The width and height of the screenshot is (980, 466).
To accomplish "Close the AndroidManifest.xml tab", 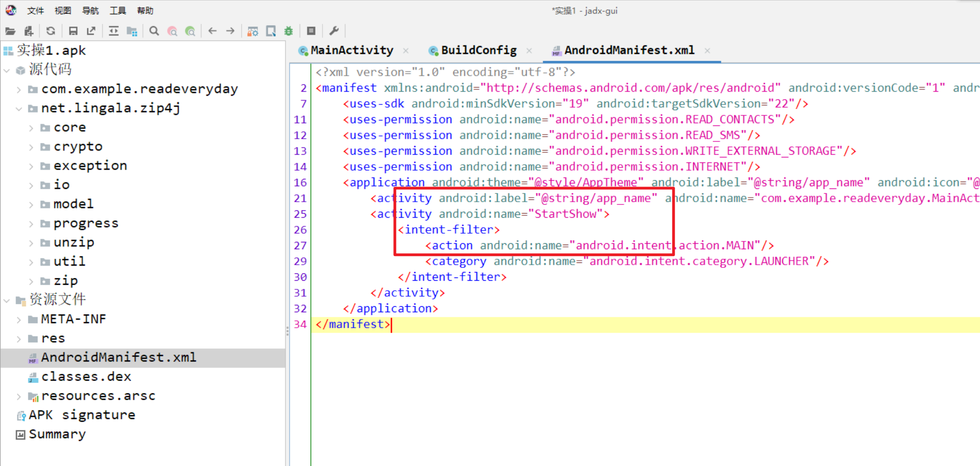I will [x=707, y=51].
